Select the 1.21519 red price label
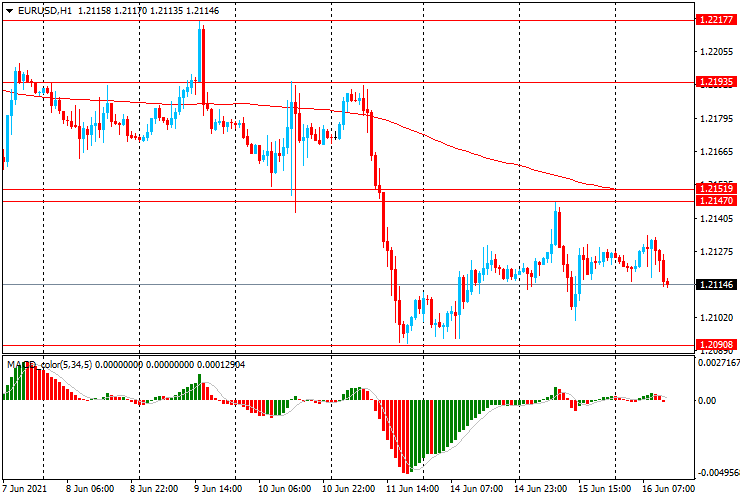740x500 pixels. (x=716, y=188)
